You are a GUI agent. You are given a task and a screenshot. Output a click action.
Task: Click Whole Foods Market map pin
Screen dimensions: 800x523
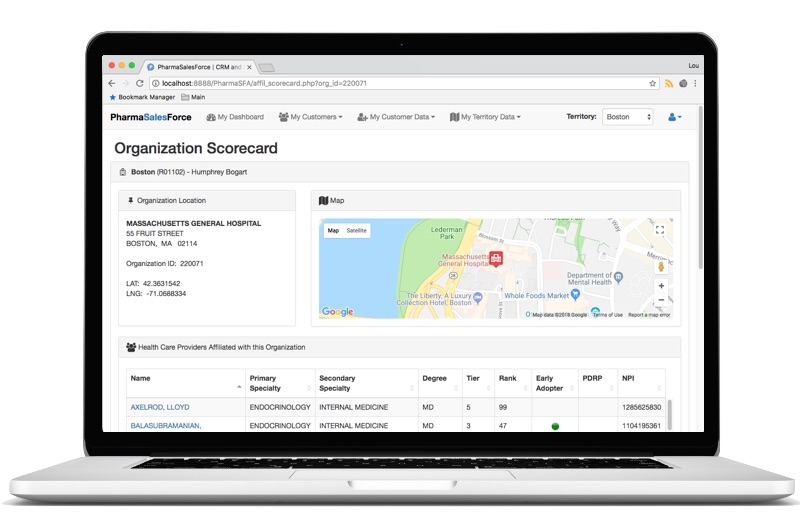click(x=576, y=294)
